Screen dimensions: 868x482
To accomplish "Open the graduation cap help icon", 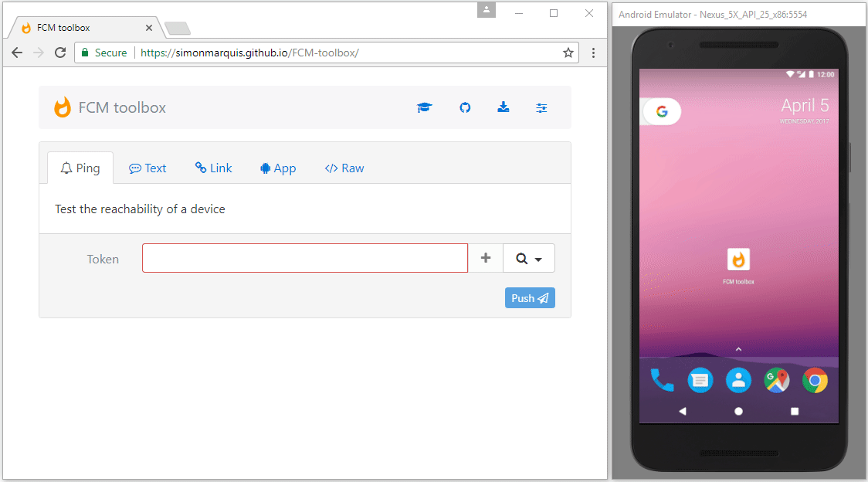I will (x=425, y=107).
